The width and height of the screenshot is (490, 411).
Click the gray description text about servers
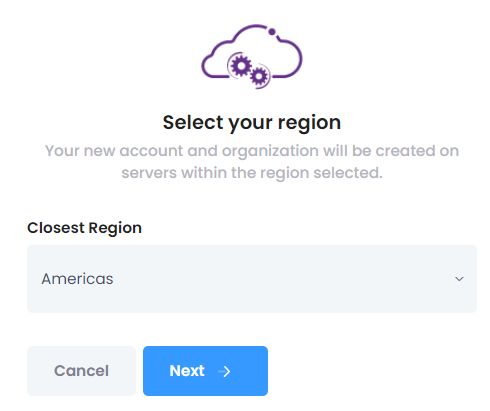coord(252,162)
